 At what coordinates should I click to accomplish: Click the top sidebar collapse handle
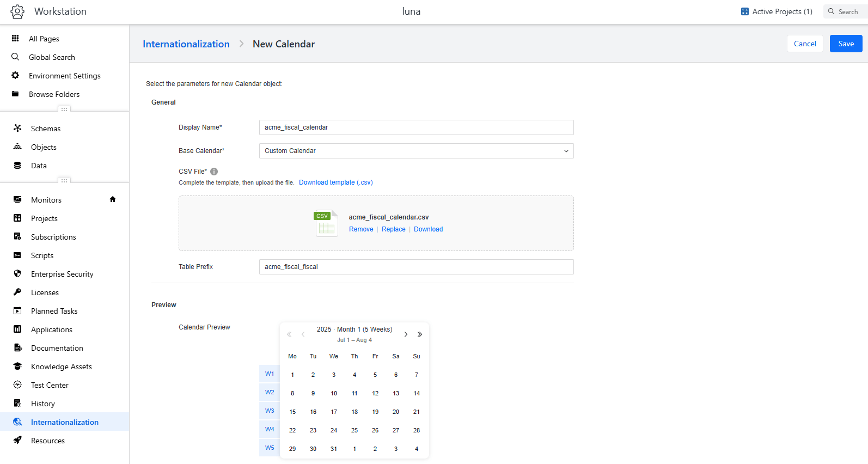click(x=64, y=109)
